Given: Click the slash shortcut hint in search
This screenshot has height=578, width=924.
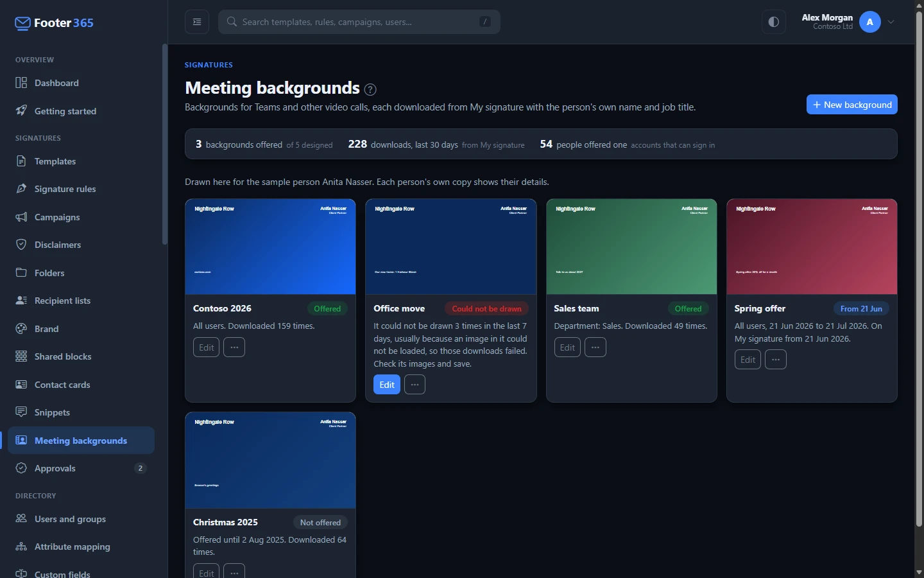Looking at the screenshot, I should click(485, 22).
